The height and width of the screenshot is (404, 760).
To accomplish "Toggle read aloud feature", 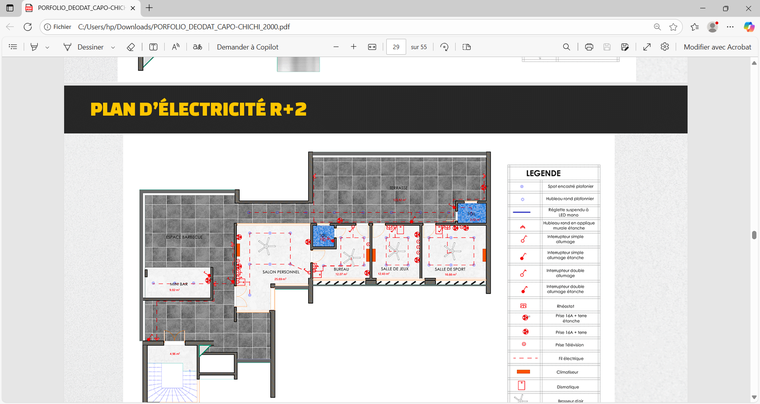I will 176,47.
